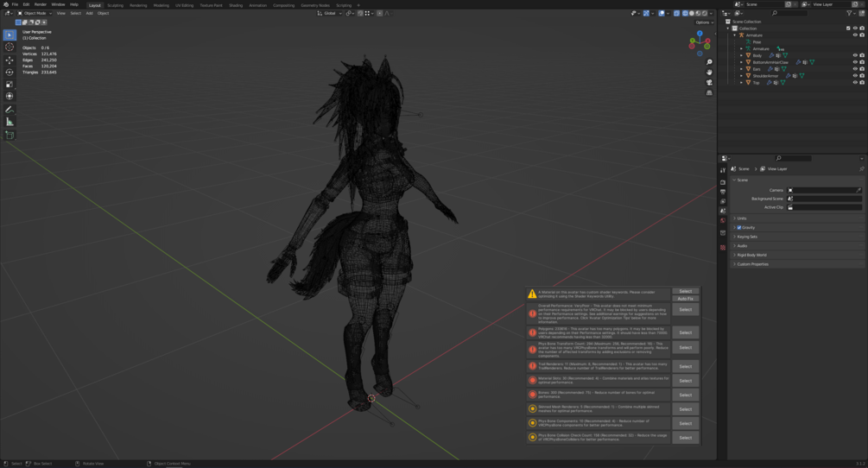The image size is (868, 468).
Task: Switch to the Shading workspace tab
Action: click(x=236, y=5)
